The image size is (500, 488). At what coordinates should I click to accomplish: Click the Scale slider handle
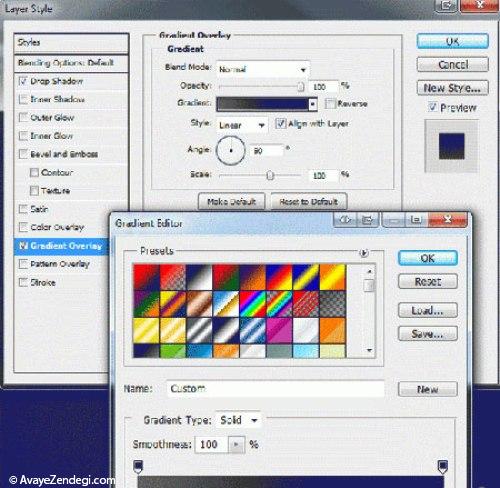pos(270,175)
